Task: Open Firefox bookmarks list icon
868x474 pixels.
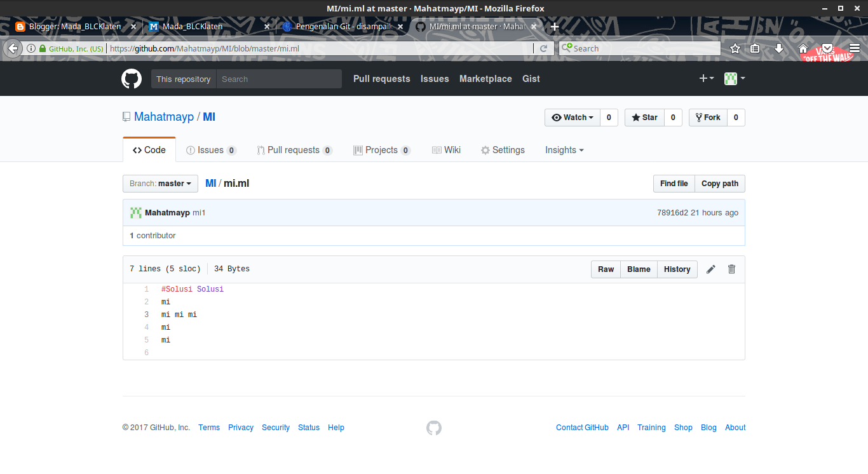Action: coord(755,48)
